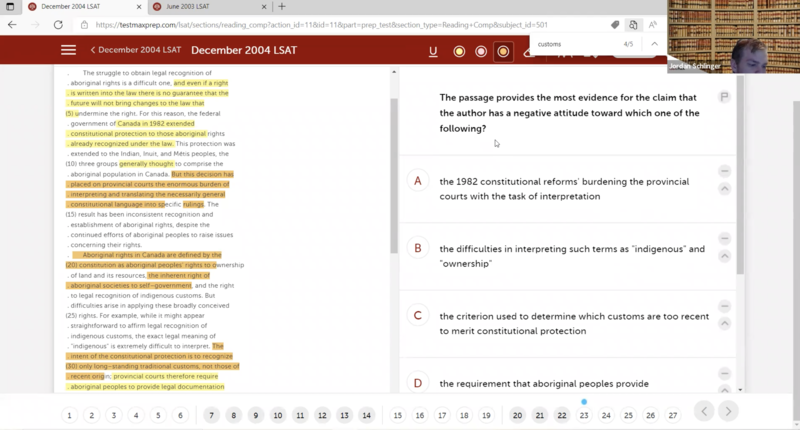The image size is (800, 430).
Task: Select the underline annotation tool
Action: tap(433, 51)
